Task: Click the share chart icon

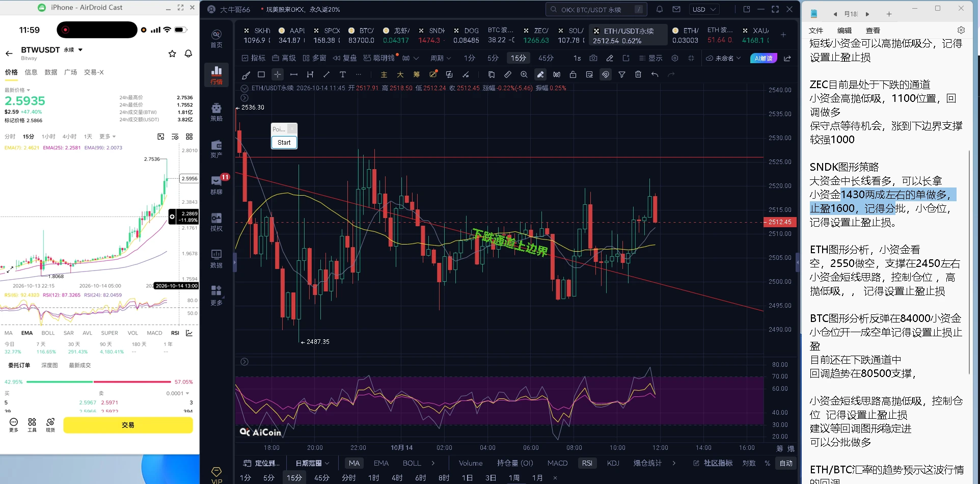Action: (x=787, y=58)
